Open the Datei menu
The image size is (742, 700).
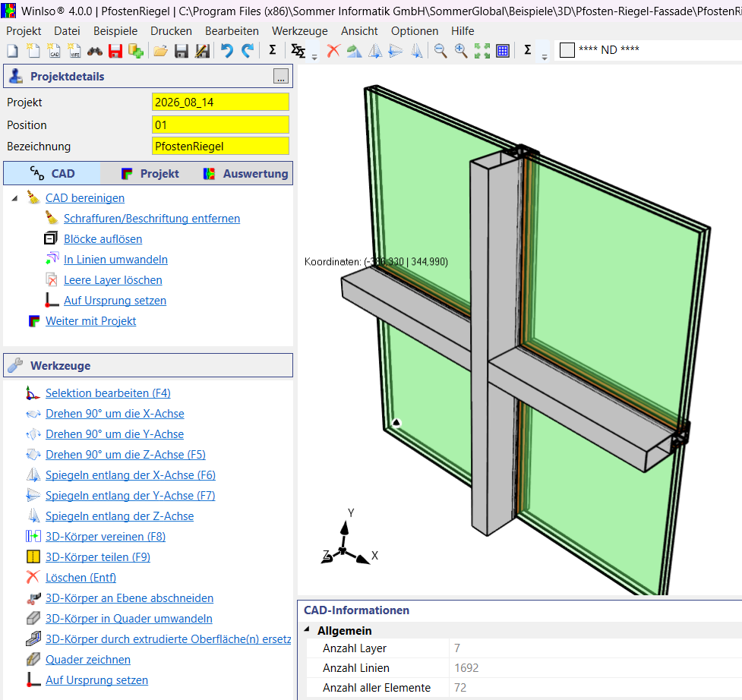(67, 30)
